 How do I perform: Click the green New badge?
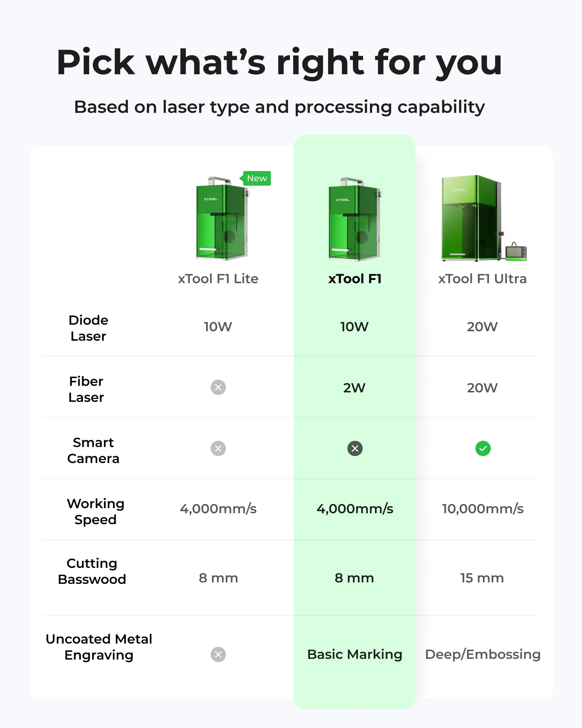click(x=256, y=178)
